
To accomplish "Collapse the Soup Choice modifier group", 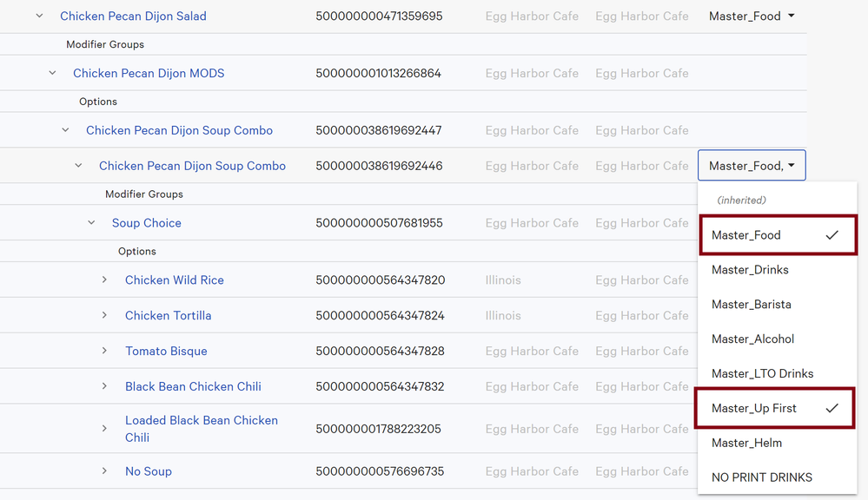I will point(91,223).
